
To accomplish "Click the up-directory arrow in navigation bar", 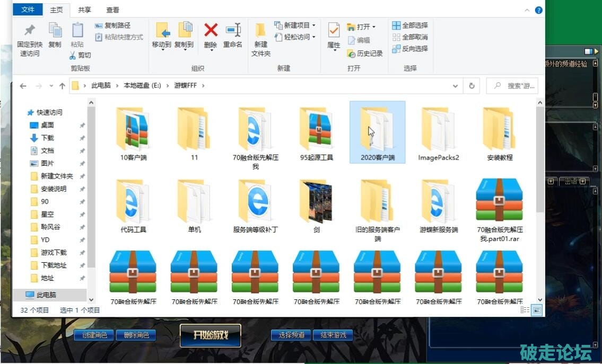I will point(62,86).
